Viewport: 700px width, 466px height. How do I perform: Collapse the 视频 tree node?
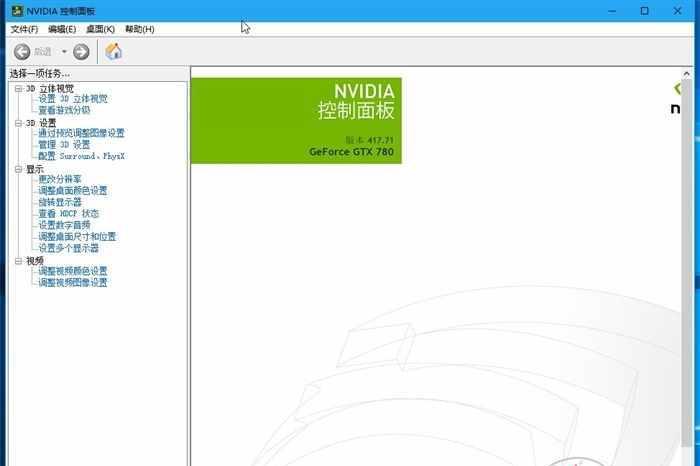(x=18, y=261)
